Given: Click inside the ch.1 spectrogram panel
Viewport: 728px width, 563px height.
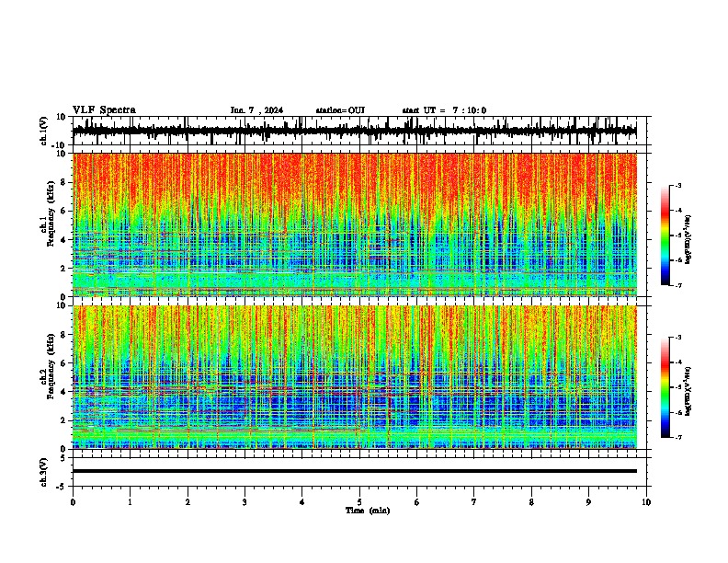Looking at the screenshot, I should tap(354, 224).
